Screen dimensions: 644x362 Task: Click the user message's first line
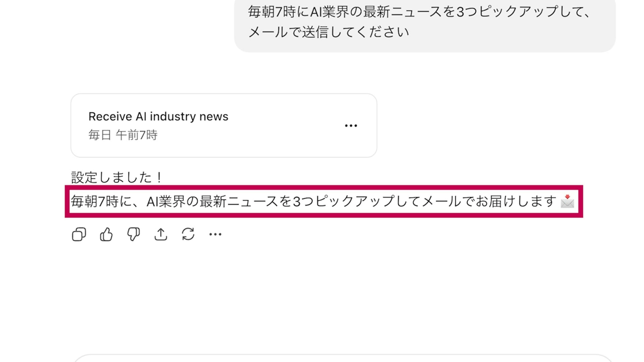coord(419,12)
